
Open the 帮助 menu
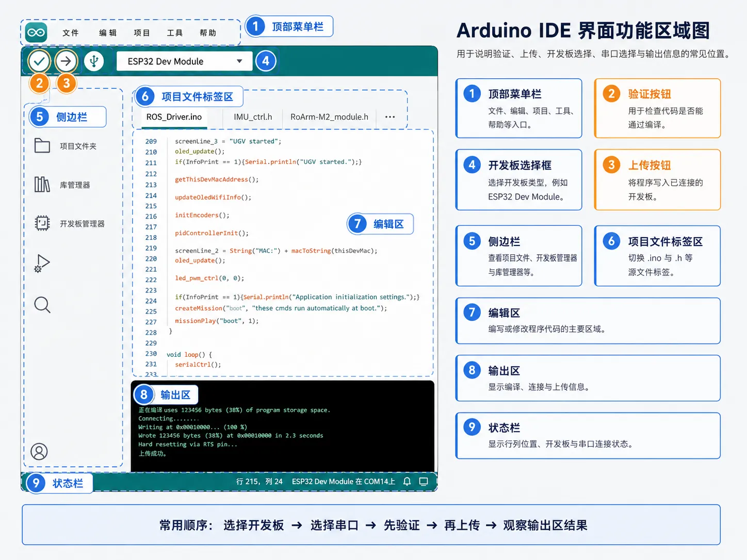pyautogui.click(x=208, y=32)
